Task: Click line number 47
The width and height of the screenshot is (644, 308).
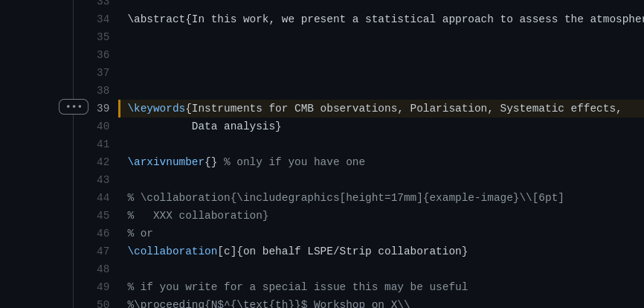Action: pos(103,251)
